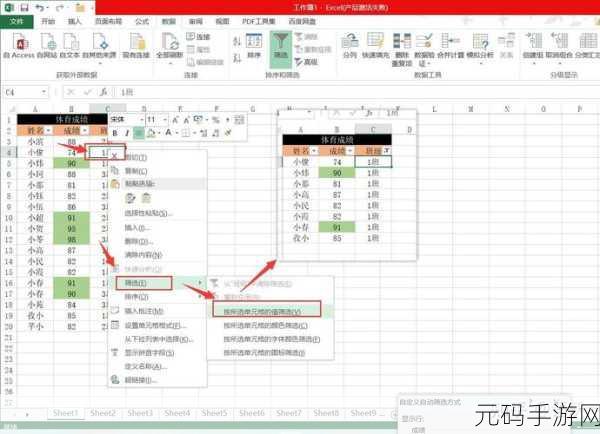Viewport: 600px width, 434px height.
Task: Open the 姓名 column filter dropdown in sheet
Action: pyautogui.click(x=49, y=131)
